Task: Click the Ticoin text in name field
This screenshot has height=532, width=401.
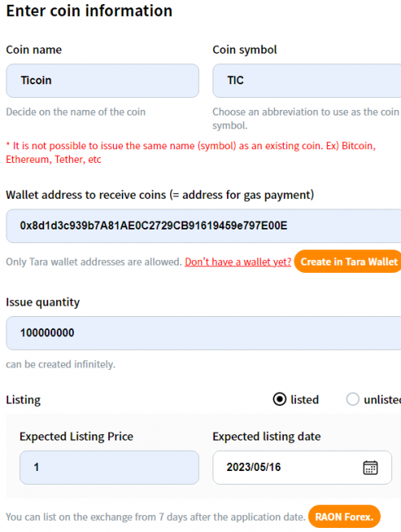Action: pos(36,80)
